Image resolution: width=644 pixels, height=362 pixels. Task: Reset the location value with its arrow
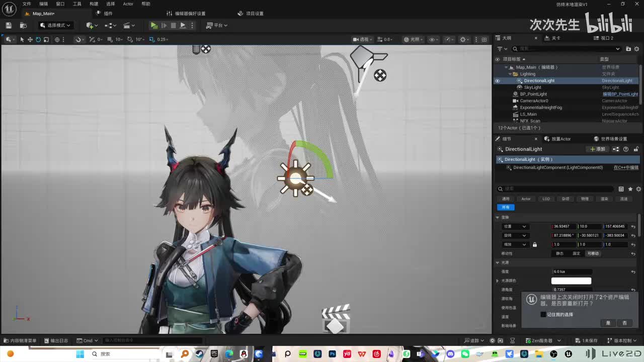[633, 227]
